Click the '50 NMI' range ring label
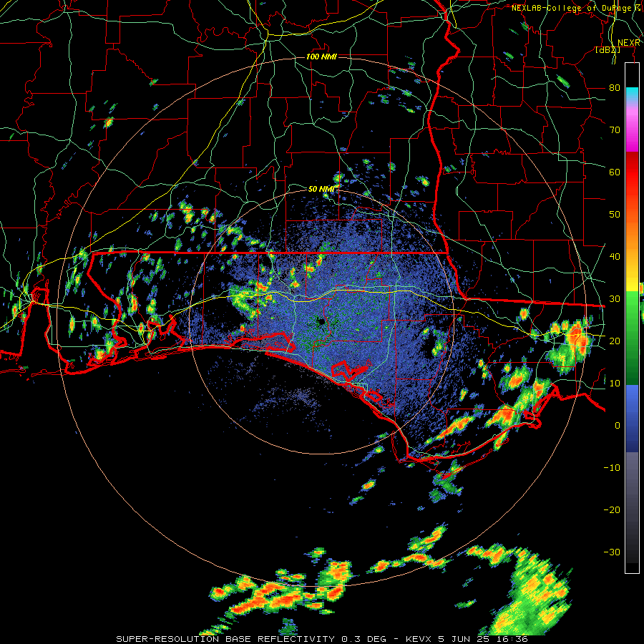The width and height of the screenshot is (644, 644). 321,190
